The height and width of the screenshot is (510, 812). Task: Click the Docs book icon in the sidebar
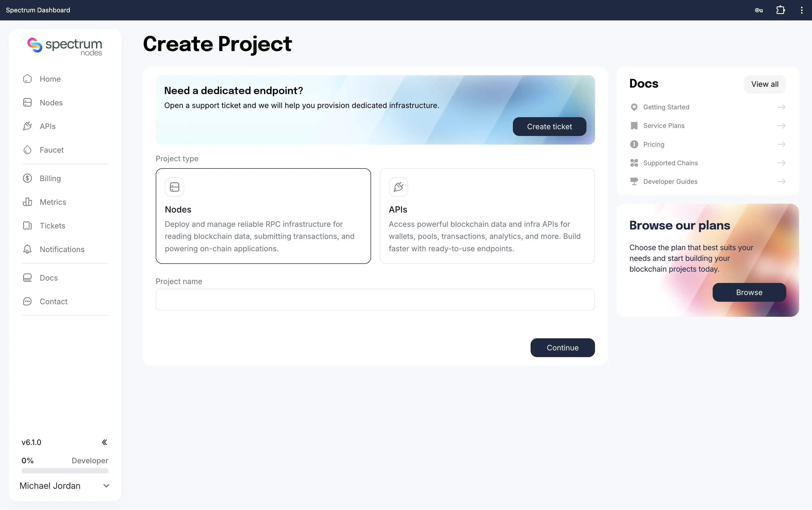pos(27,278)
